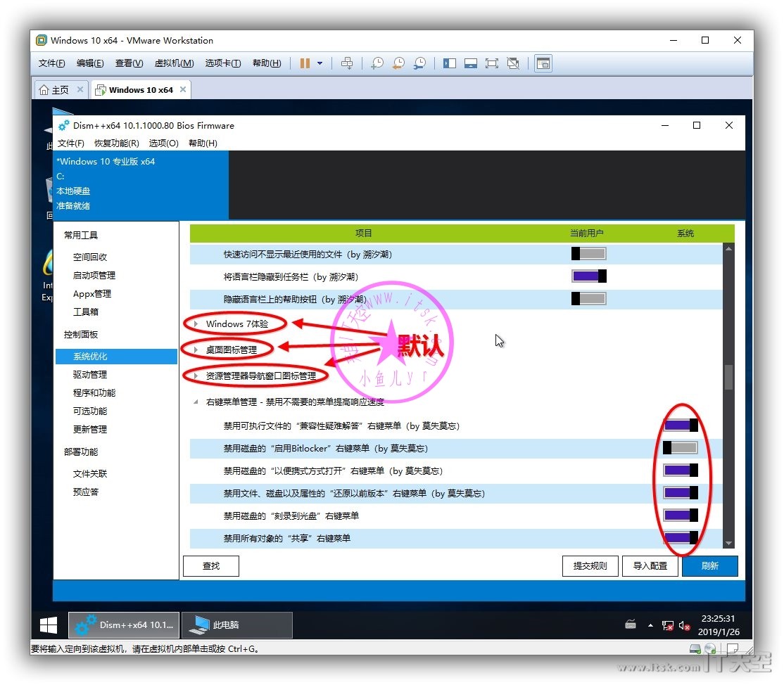
Task: Open the Dism++ 帮助(H) menu
Action: pos(203,143)
